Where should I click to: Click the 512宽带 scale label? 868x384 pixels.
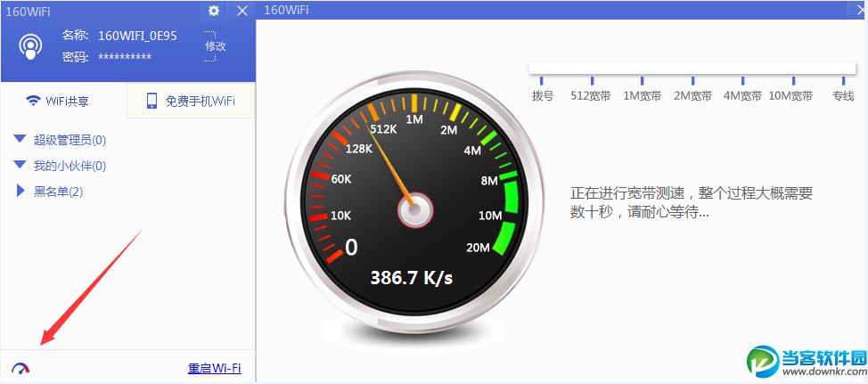591,96
